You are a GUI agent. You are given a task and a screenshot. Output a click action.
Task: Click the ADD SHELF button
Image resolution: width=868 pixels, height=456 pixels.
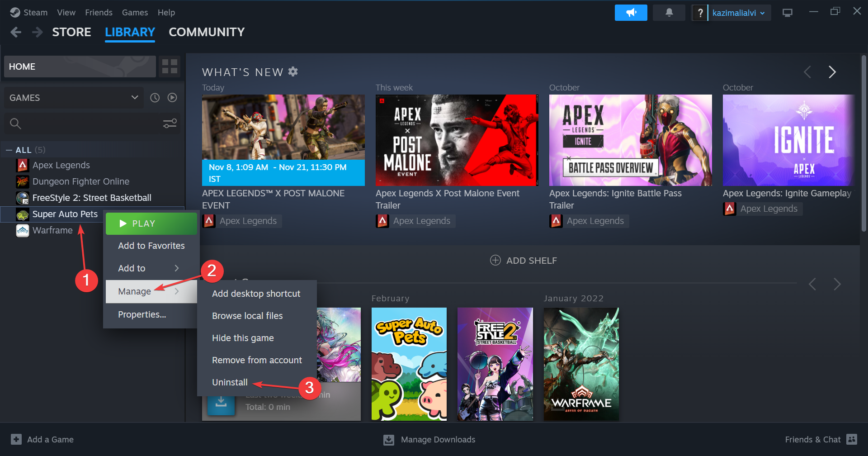coord(524,261)
